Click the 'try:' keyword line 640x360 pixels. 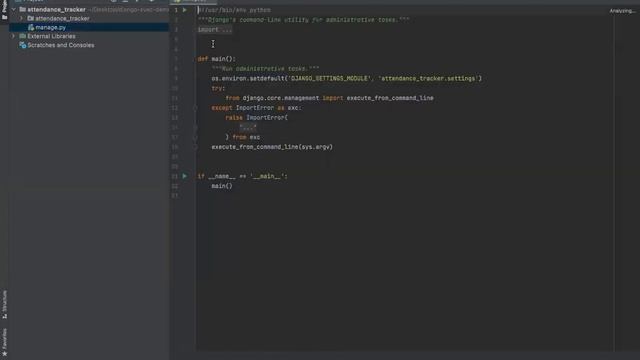coord(218,88)
